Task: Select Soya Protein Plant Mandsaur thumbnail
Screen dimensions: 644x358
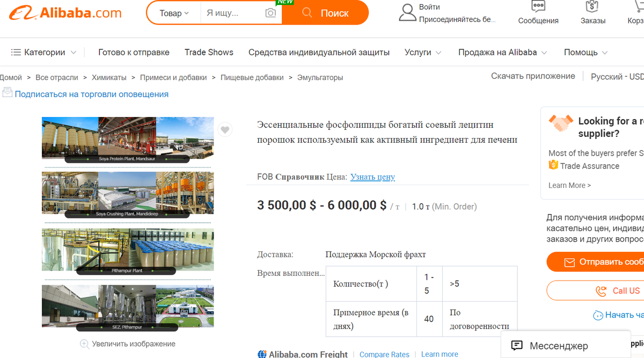Action: coord(128,140)
